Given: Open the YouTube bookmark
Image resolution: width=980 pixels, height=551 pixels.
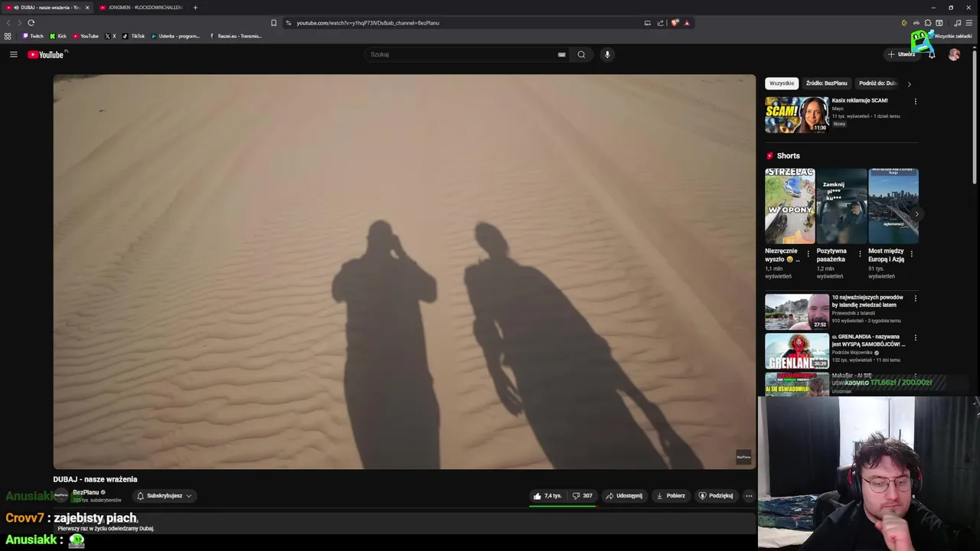Looking at the screenshot, I should (x=86, y=36).
